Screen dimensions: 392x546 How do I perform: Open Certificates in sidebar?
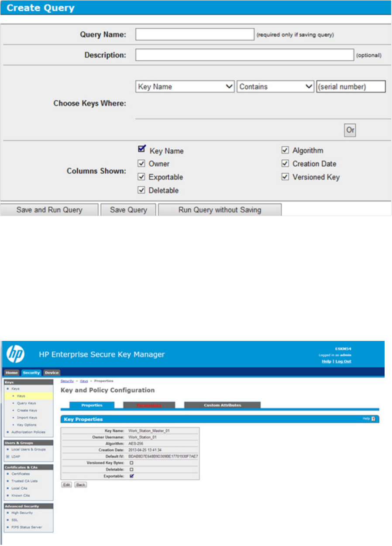point(21,474)
